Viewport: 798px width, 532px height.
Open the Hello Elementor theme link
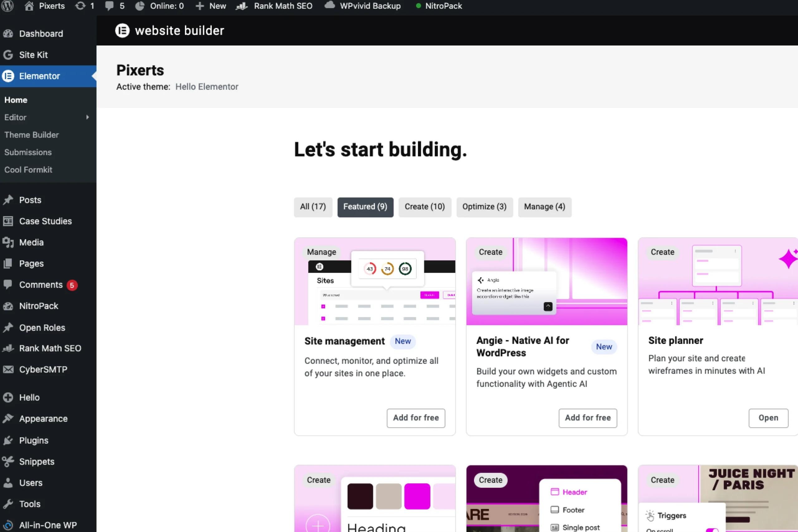207,87
